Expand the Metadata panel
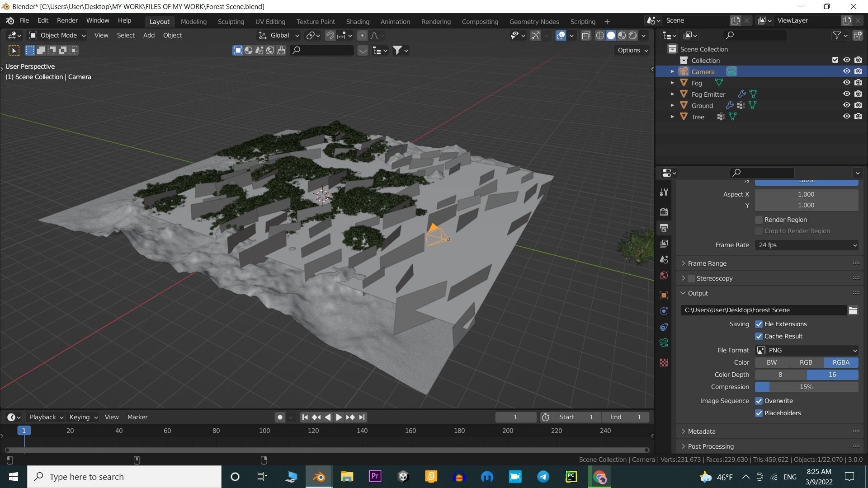 701,432
